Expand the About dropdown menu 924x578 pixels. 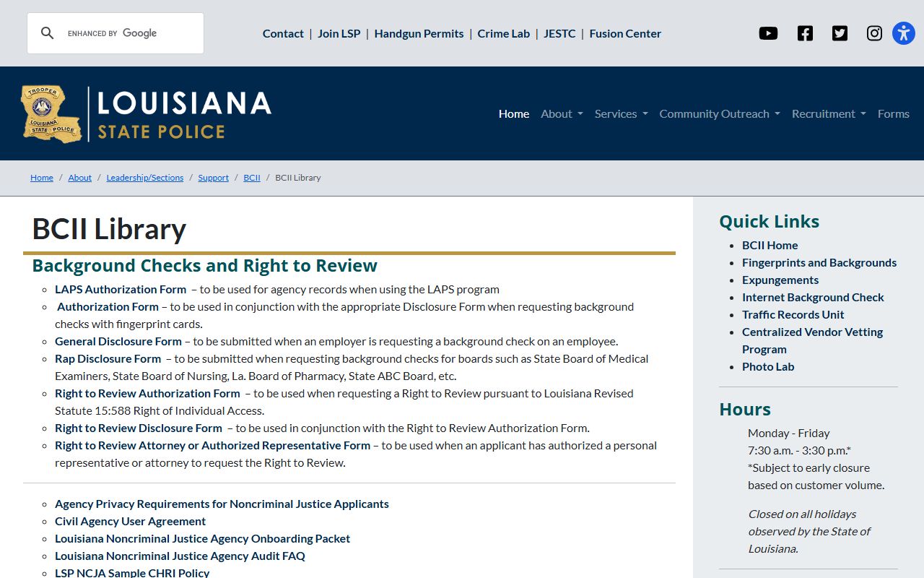tap(562, 113)
